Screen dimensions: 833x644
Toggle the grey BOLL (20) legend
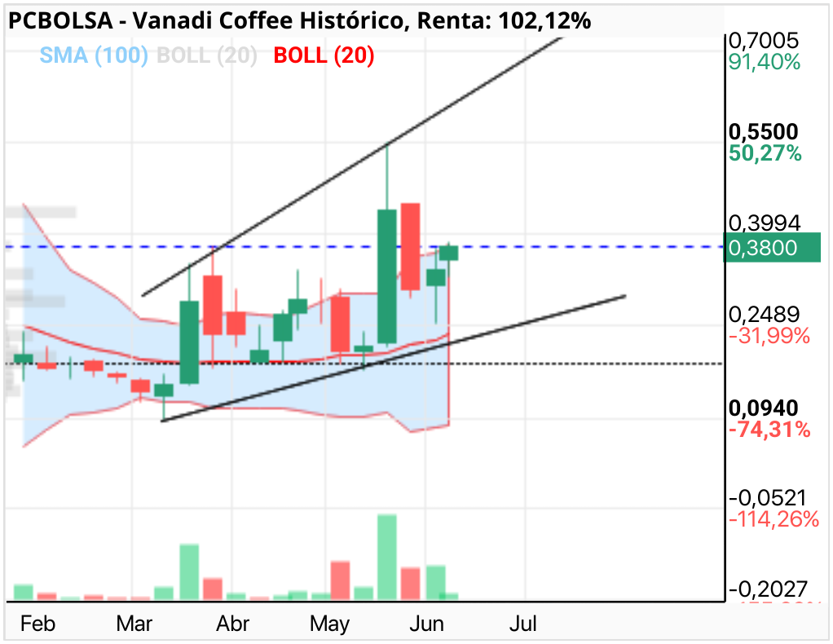[207, 55]
